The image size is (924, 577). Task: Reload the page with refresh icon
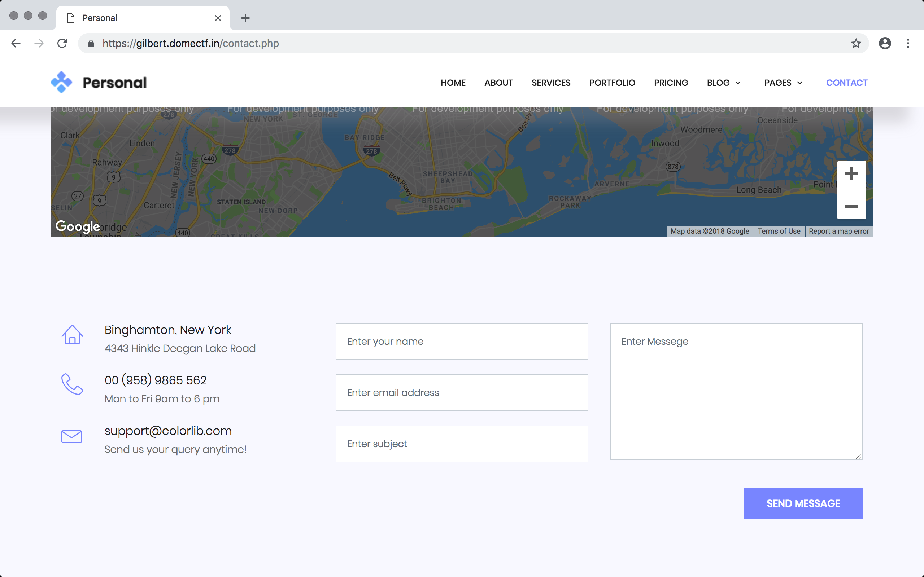coord(62,43)
